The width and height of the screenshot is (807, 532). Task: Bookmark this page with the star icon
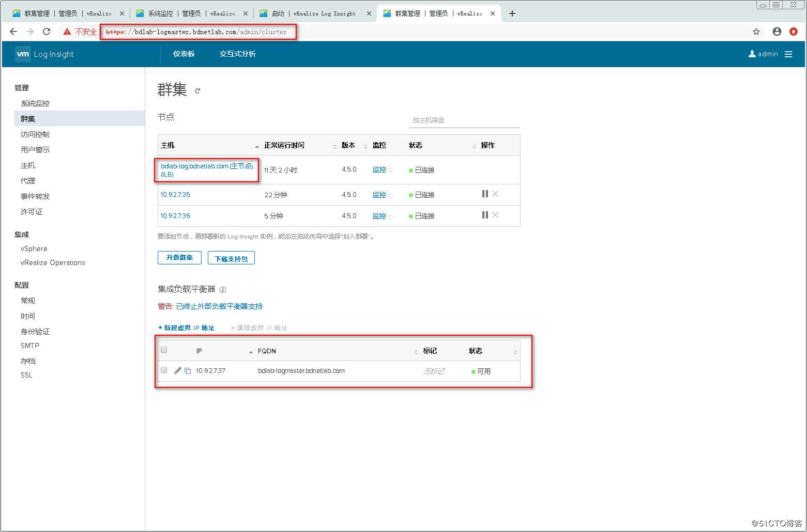pyautogui.click(x=756, y=32)
